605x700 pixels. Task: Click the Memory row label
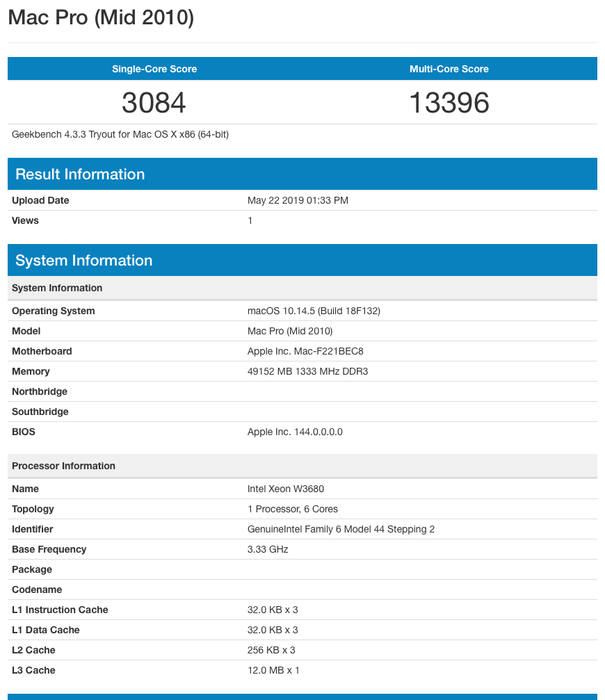point(31,371)
